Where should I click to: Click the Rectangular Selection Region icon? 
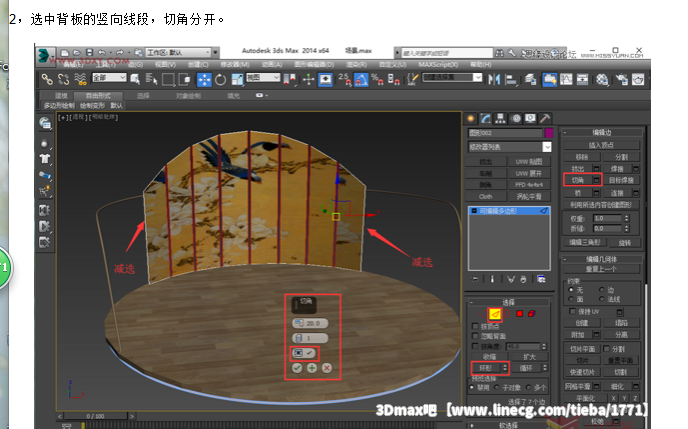(168, 79)
